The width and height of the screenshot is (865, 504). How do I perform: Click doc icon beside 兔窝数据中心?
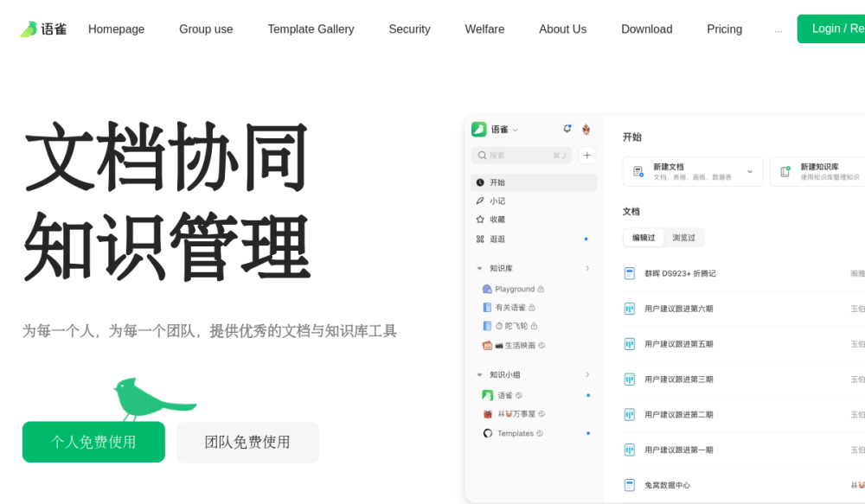point(630,485)
